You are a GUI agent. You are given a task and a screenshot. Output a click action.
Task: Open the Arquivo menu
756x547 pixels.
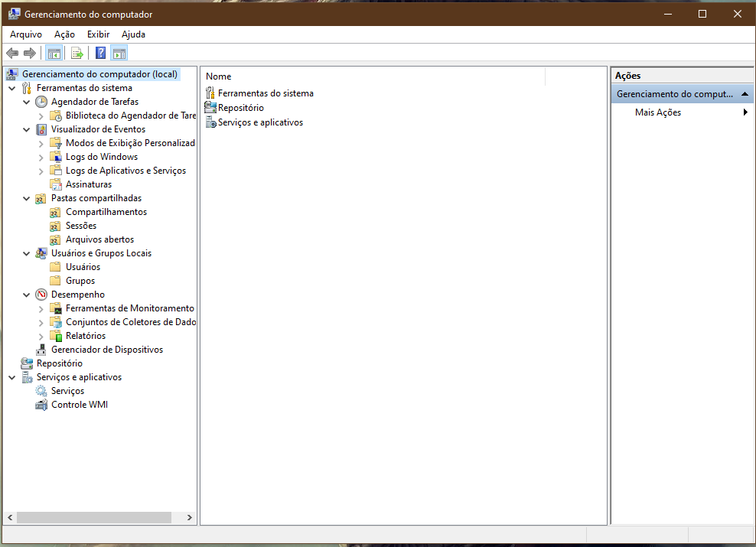pyautogui.click(x=26, y=34)
